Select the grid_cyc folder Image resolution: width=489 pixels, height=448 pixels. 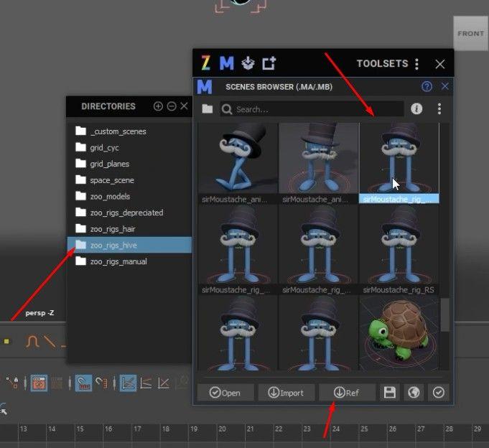(x=129, y=147)
